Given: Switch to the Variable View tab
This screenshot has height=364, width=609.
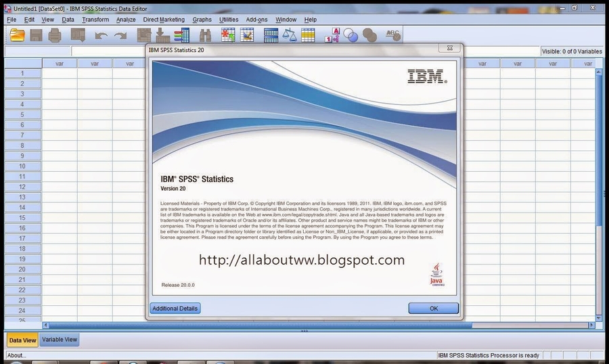Looking at the screenshot, I should click(60, 340).
